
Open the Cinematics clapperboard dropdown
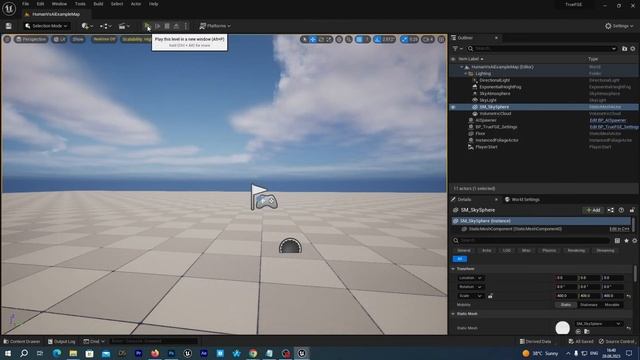(124, 26)
